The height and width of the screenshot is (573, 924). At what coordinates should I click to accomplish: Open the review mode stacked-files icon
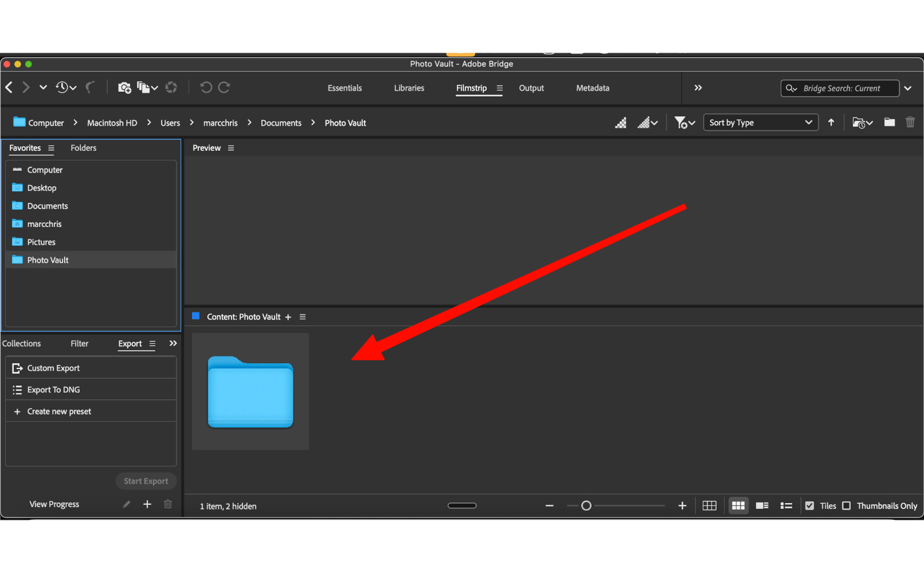[x=147, y=88]
